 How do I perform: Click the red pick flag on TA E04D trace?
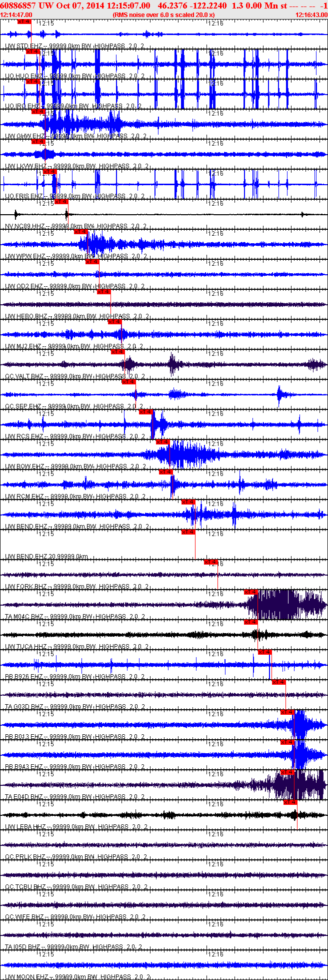[x=287, y=772]
